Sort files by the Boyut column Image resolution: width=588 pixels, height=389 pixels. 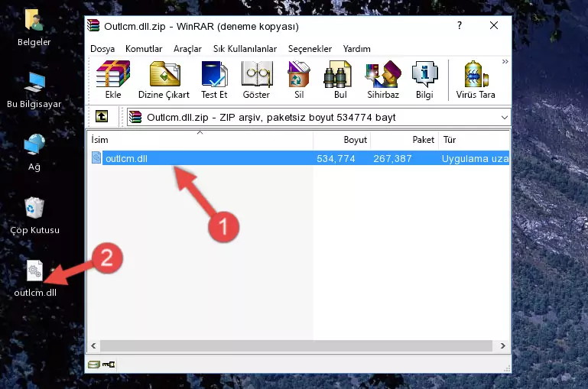coord(342,140)
